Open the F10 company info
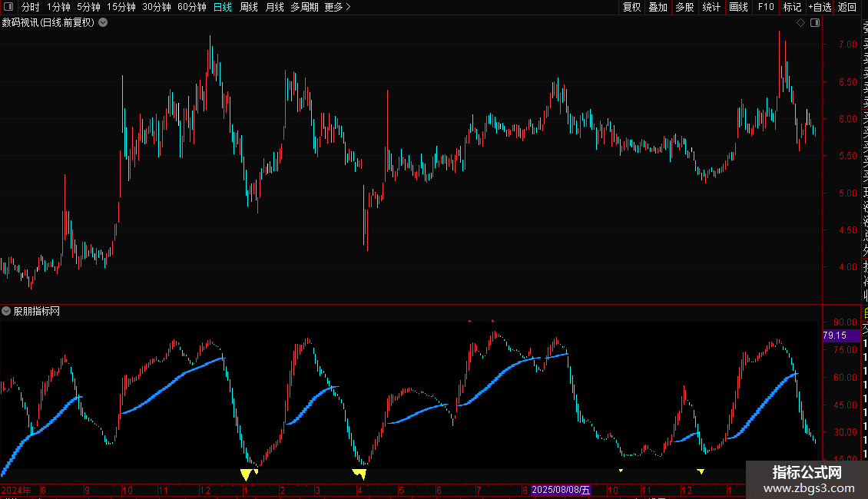868x499 pixels. click(x=766, y=7)
